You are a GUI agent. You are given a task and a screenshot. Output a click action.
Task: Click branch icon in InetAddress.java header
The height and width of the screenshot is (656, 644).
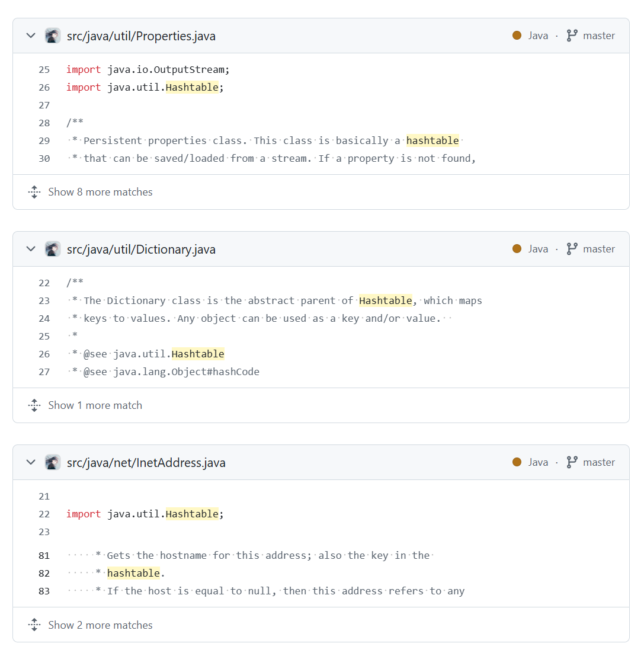click(x=572, y=462)
